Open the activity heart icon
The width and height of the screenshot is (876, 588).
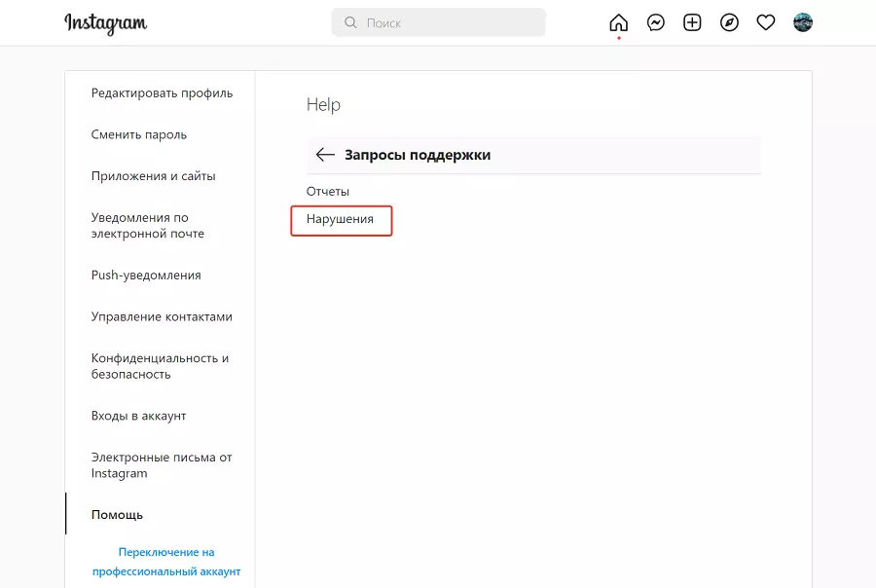[x=766, y=22]
